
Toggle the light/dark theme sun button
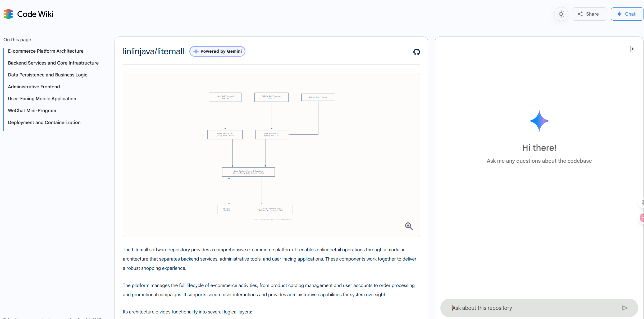click(x=561, y=14)
